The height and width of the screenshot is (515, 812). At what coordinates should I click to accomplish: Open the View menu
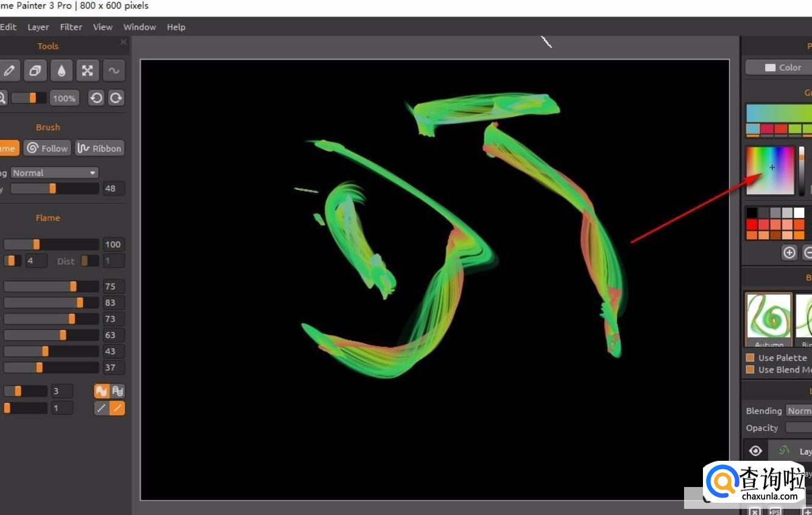point(103,27)
